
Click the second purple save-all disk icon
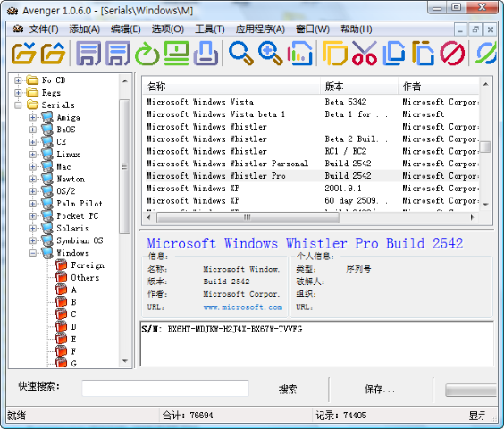(x=118, y=53)
